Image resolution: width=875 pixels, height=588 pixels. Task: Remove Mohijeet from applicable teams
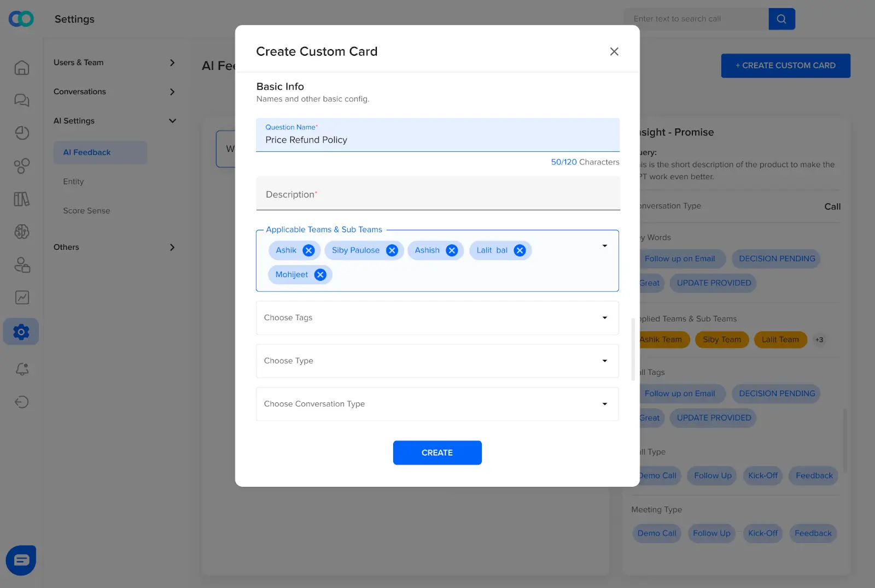320,274
